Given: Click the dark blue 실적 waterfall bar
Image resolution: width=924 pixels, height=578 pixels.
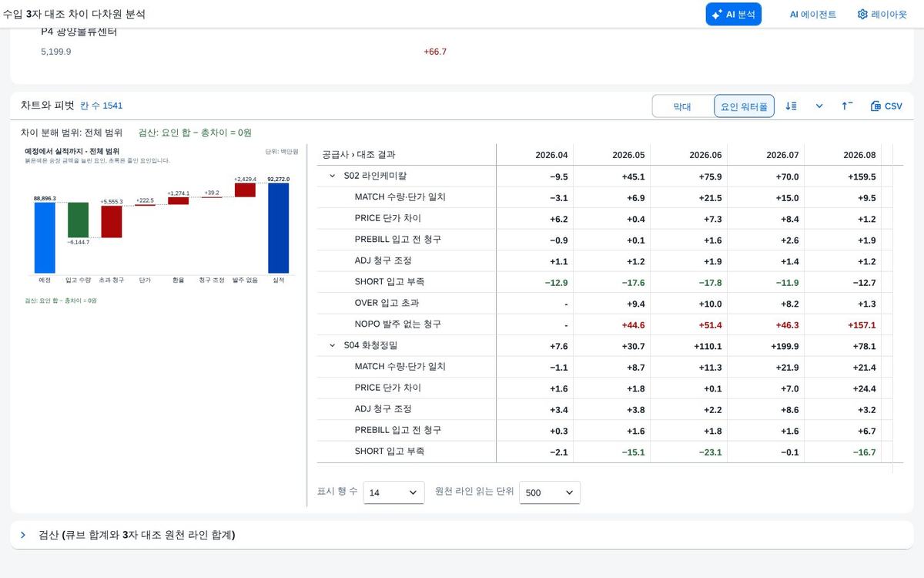Looking at the screenshot, I should (279, 228).
